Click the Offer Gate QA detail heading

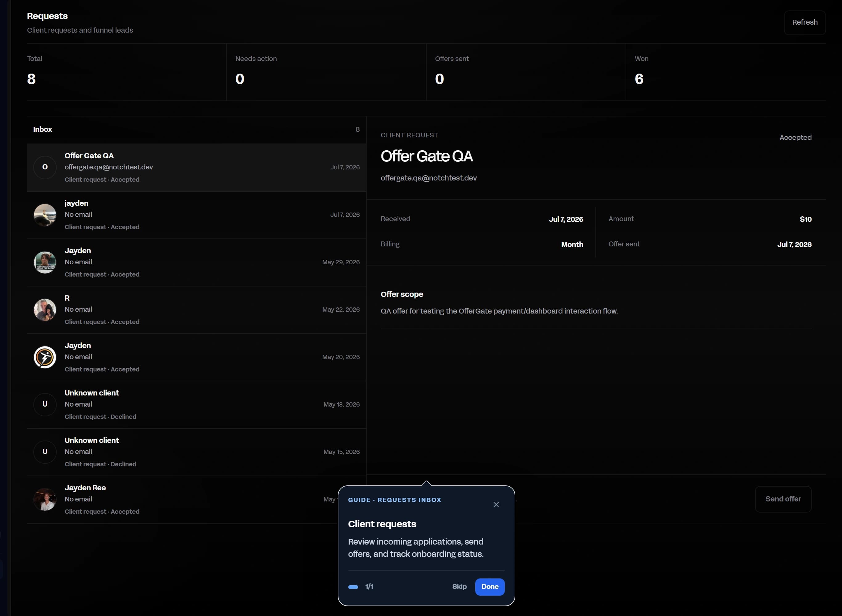pyautogui.click(x=427, y=156)
